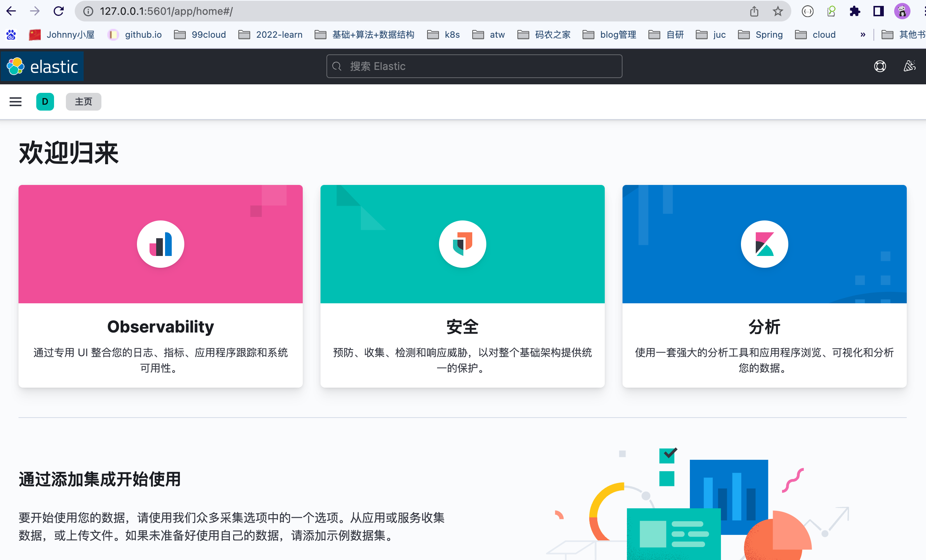Open the browser profile menu at top right
The image size is (926, 560).
pos(903,11)
